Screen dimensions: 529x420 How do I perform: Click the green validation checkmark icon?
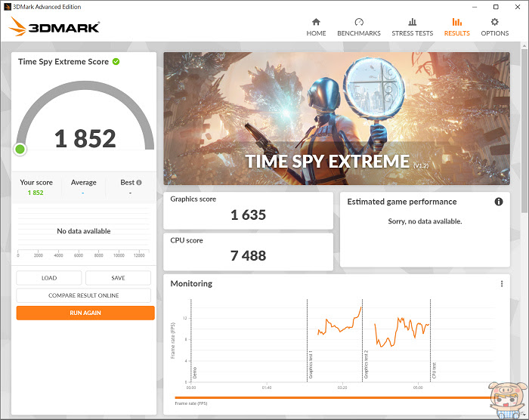pos(116,62)
